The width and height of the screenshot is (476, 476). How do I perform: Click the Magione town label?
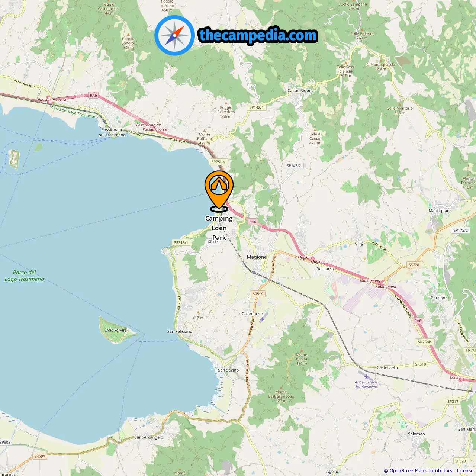(257, 257)
